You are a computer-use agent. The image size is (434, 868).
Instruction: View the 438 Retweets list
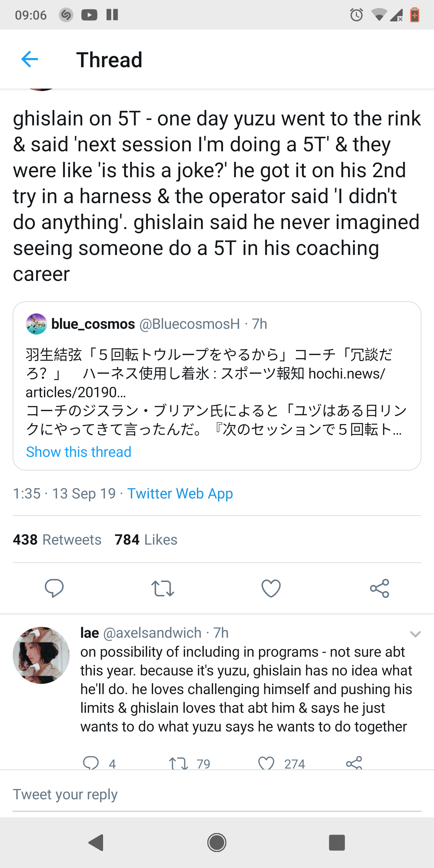[57, 540]
